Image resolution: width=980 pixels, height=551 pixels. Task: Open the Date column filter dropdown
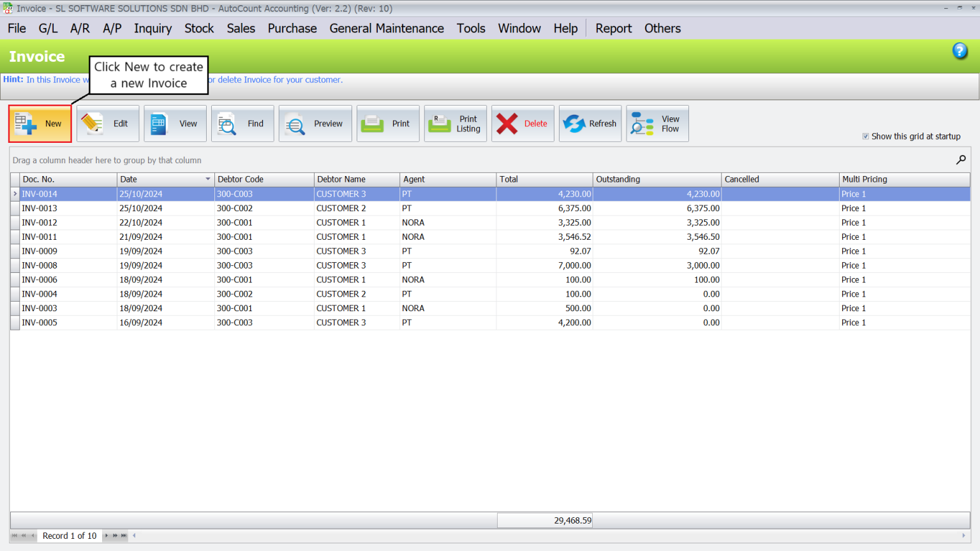click(x=207, y=179)
